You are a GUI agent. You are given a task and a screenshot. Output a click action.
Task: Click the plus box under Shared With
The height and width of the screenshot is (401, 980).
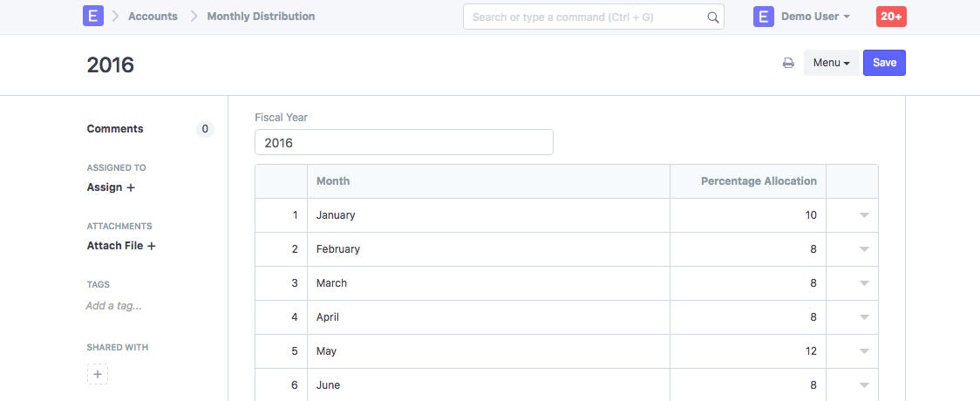(98, 374)
